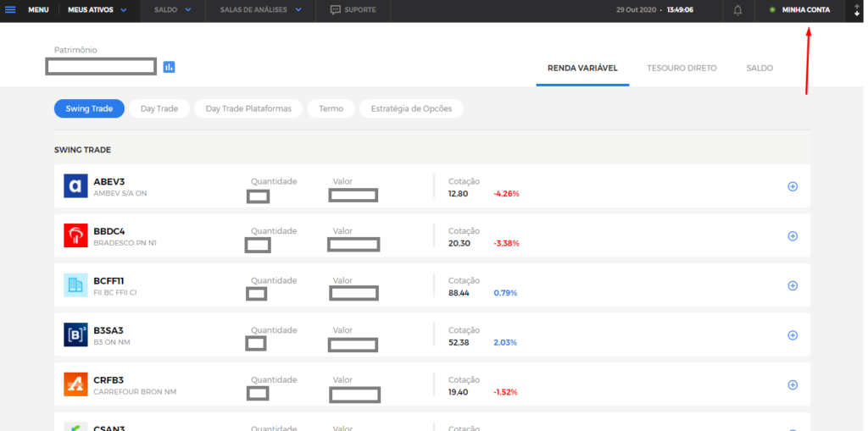The height and width of the screenshot is (431, 868).
Task: Click the up-down arrows icon at top right
Action: point(856,10)
